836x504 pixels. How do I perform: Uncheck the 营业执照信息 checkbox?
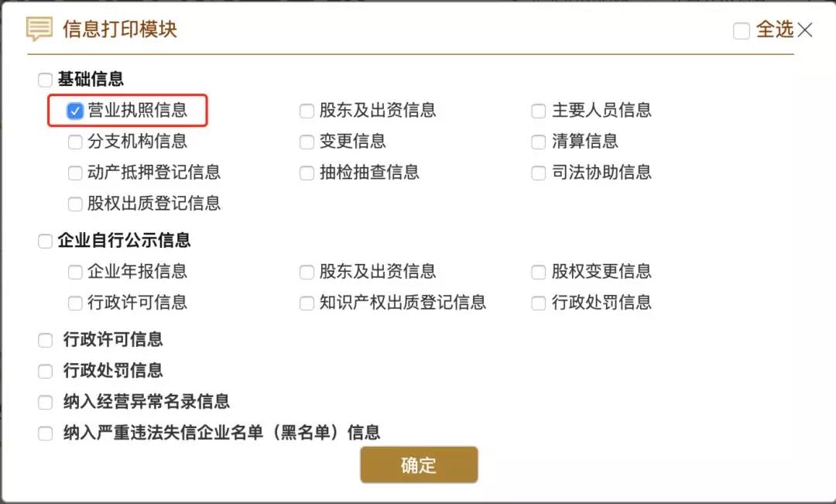[74, 111]
